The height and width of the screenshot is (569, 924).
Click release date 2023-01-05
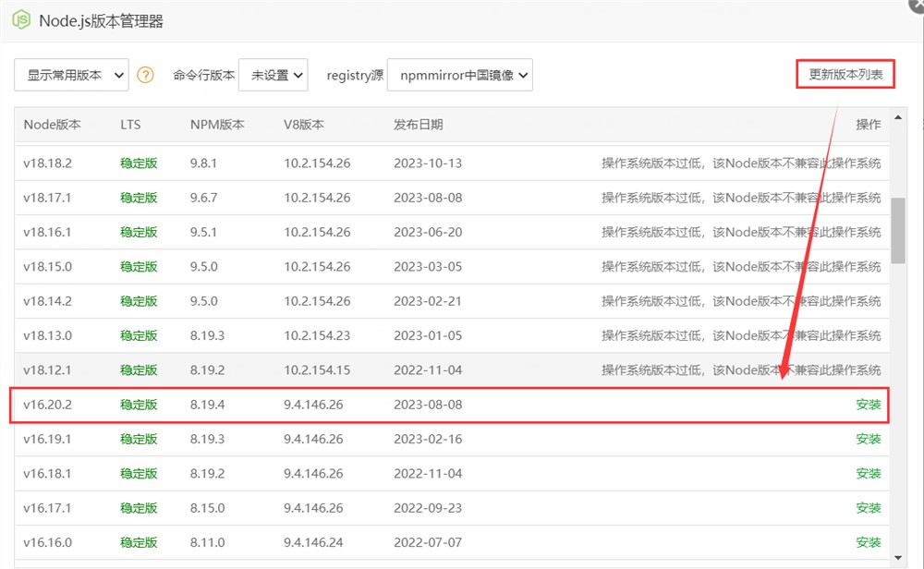pyautogui.click(x=428, y=335)
